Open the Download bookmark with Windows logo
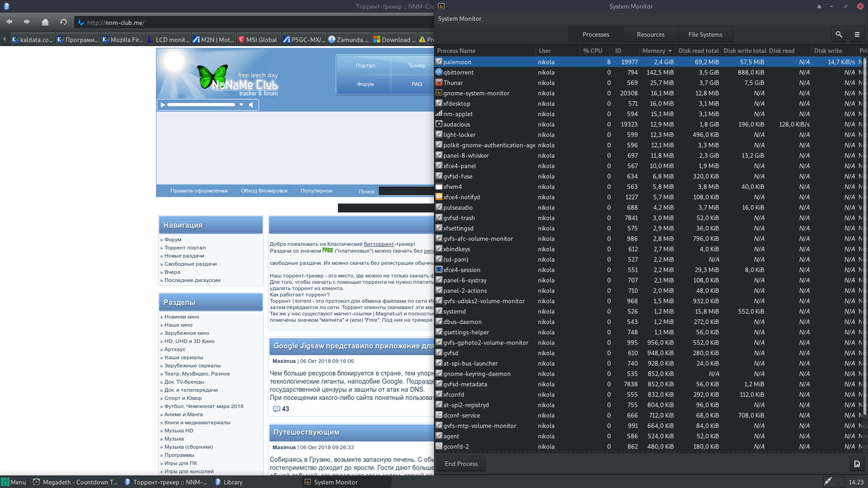Image resolution: width=868 pixels, height=488 pixels. click(393, 40)
